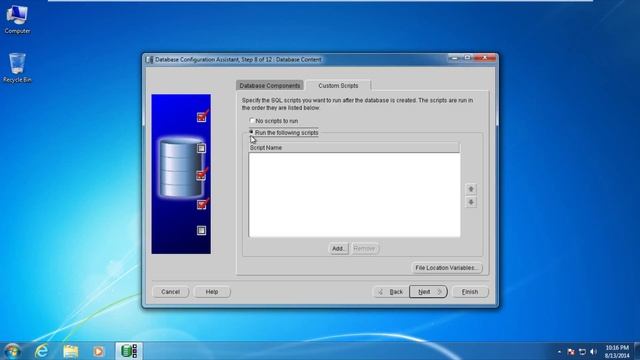The image size is (640, 360).
Task: Open the network tray icon
Action: [582, 351]
